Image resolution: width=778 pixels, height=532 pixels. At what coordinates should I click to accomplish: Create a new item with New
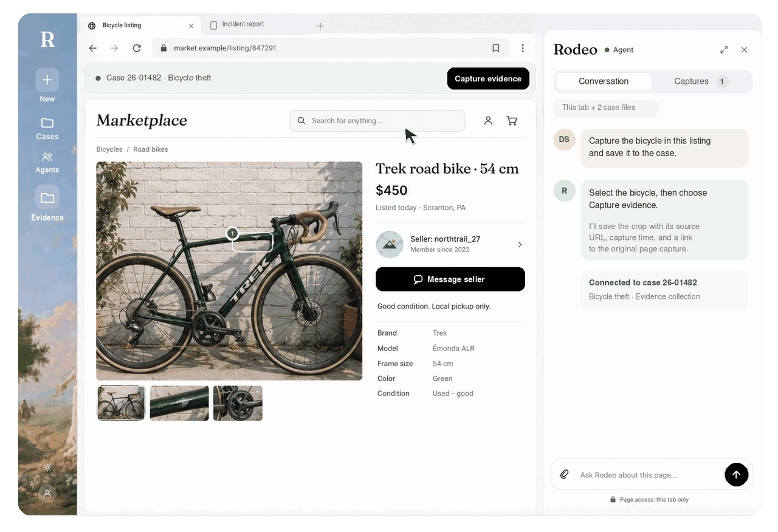47,86
